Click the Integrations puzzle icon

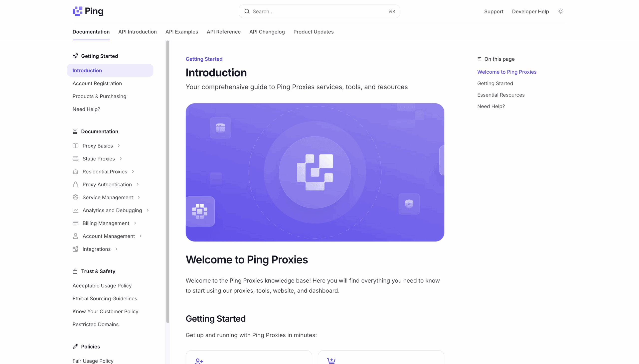pyautogui.click(x=75, y=249)
